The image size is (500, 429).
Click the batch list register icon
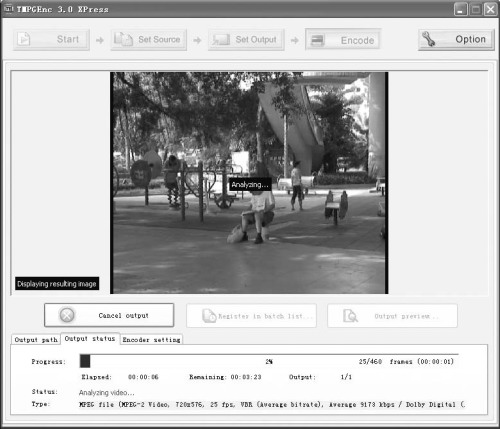(209, 316)
